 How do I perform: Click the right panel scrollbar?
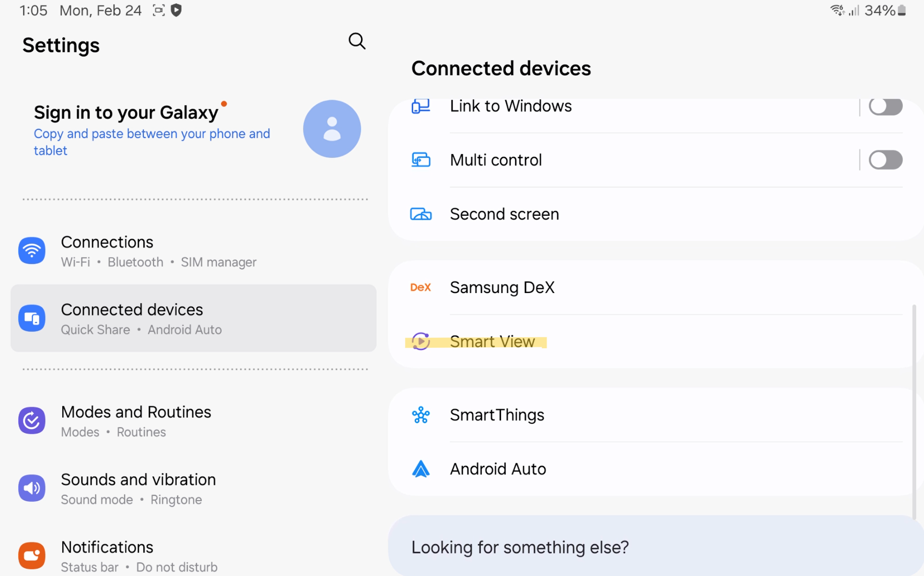tap(914, 412)
